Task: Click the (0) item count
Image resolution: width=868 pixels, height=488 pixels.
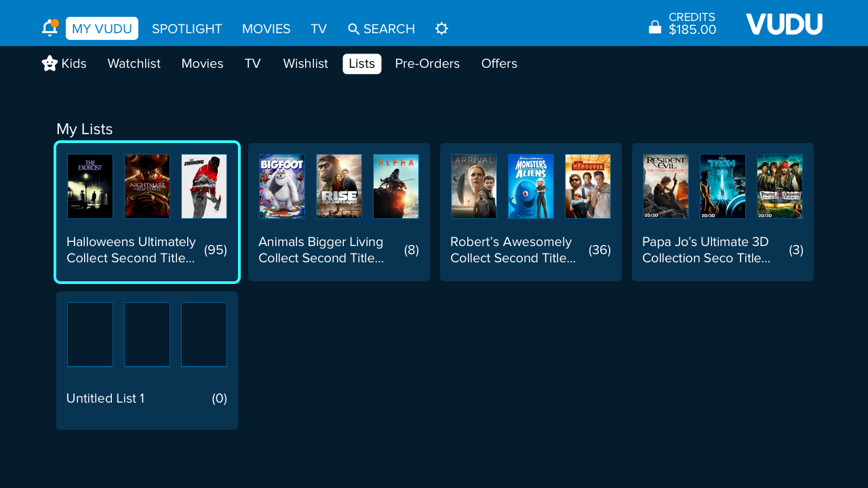Action: click(x=220, y=399)
